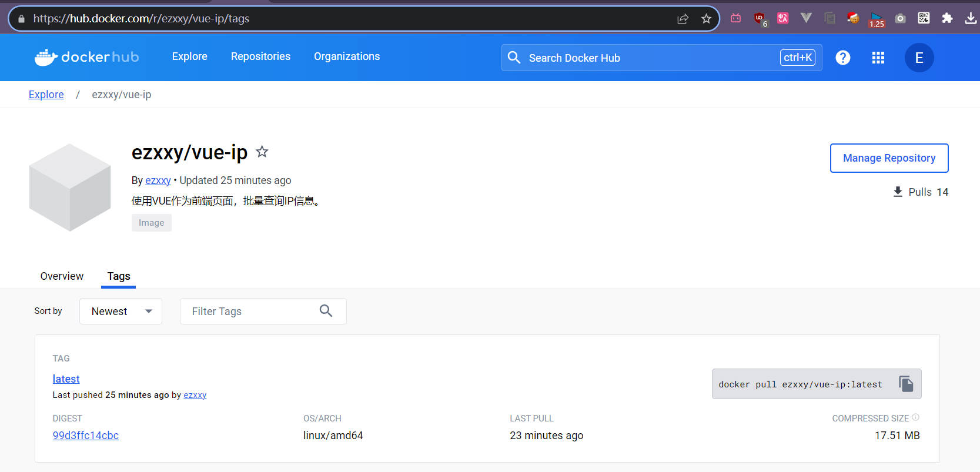Viewport: 980px width, 472px height.
Task: Click the pink bilibili extension icon
Action: pos(735,18)
